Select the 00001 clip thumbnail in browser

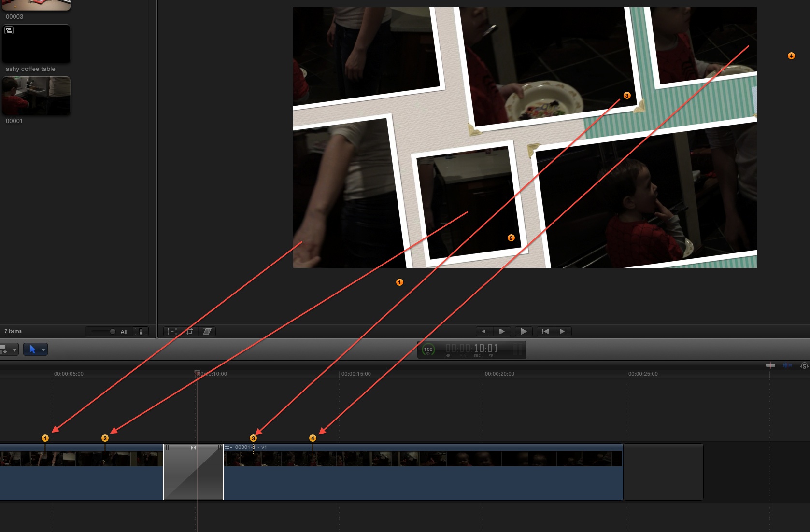point(36,96)
